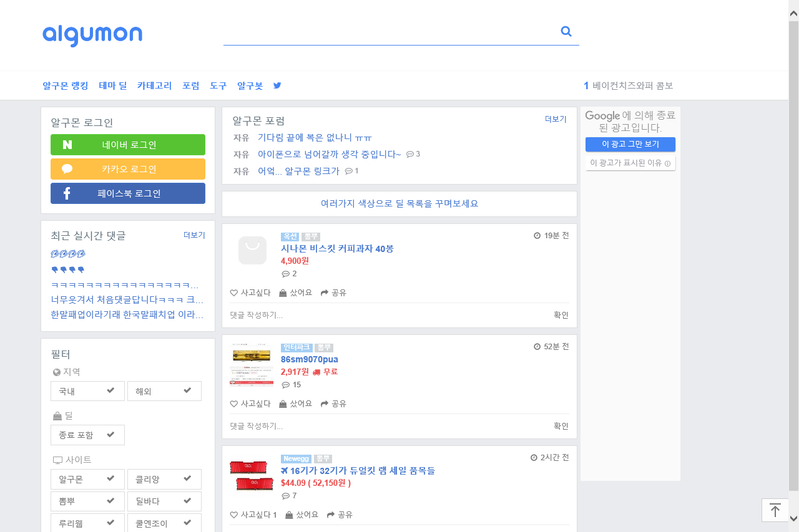
Task: Click the 네이버 로그인 button
Action: [x=128, y=145]
